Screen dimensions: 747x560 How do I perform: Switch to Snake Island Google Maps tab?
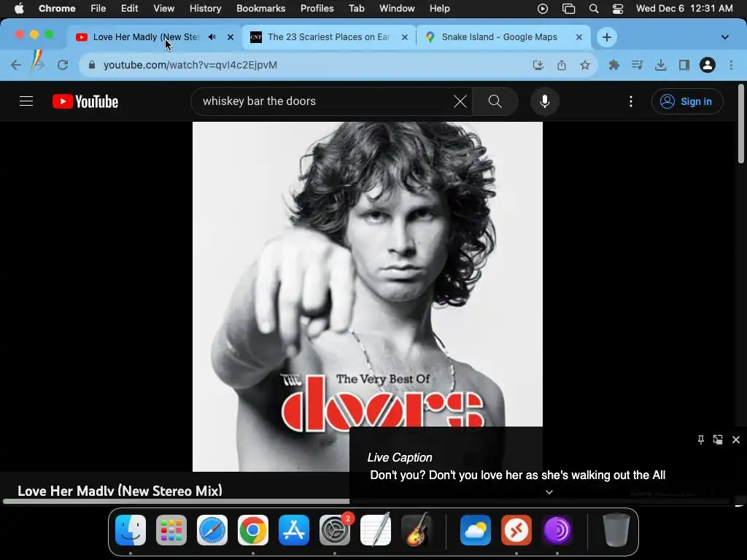click(499, 37)
